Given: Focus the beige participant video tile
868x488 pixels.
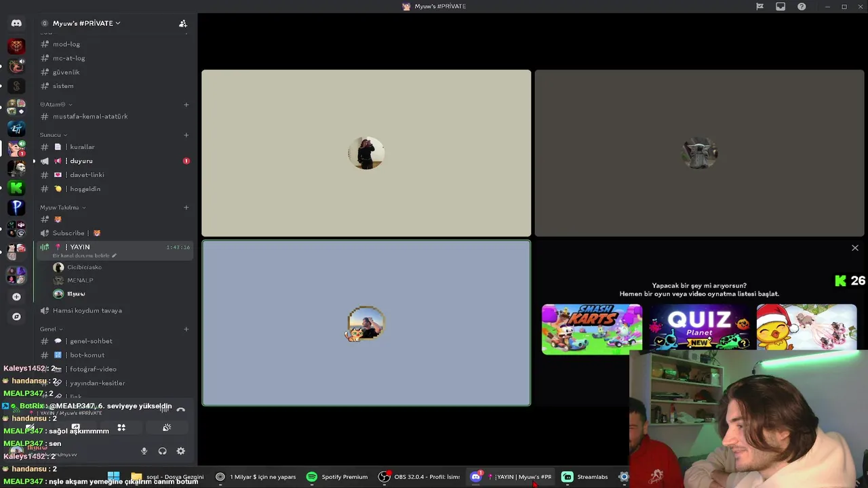Looking at the screenshot, I should tap(366, 153).
